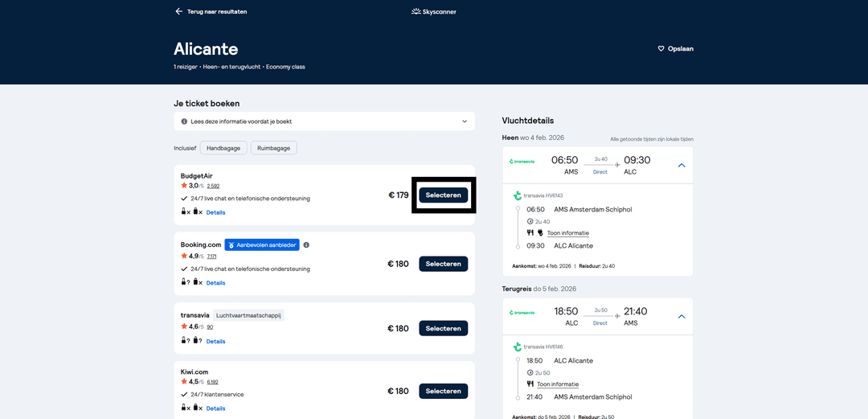868x419 pixels.
Task: Click BudgetAir hand baggage icon
Action: pyautogui.click(x=184, y=212)
